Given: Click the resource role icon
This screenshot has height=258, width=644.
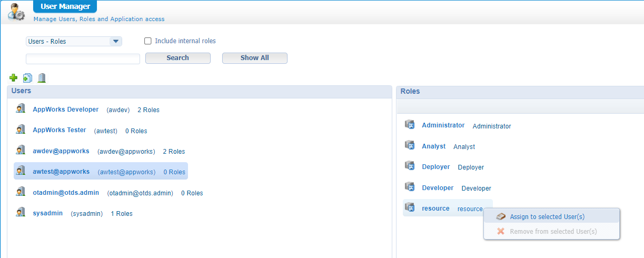Looking at the screenshot, I should (x=410, y=207).
